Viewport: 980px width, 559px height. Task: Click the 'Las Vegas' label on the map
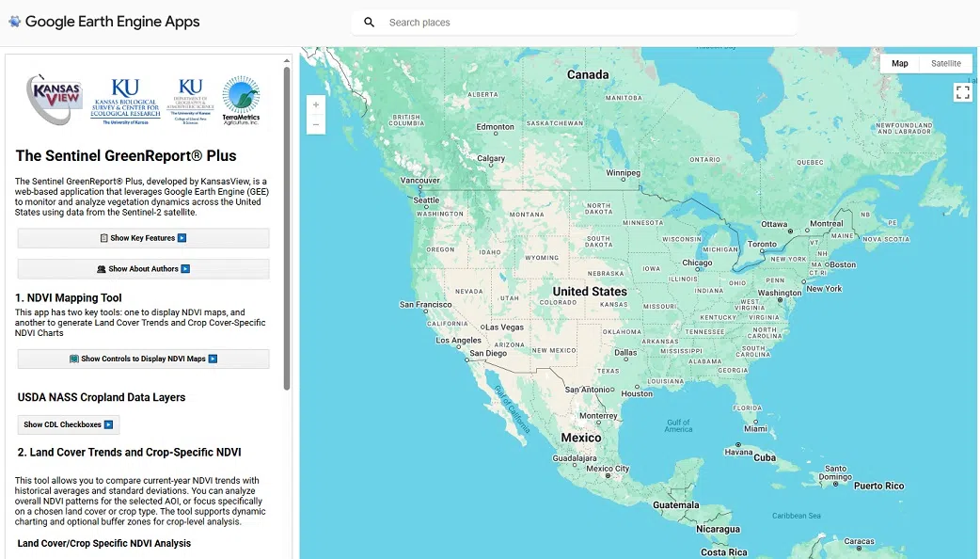pos(504,327)
